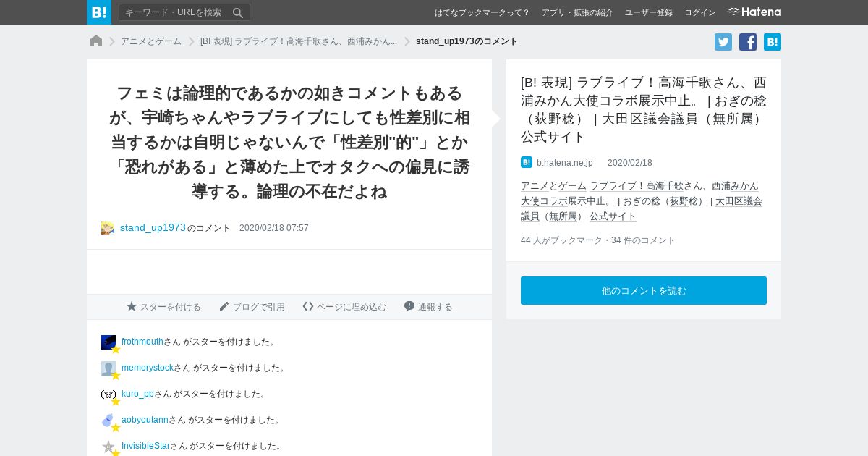This screenshot has height=456, width=868.
Task: Click 44 人がブックマーク count text
Action: [561, 240]
